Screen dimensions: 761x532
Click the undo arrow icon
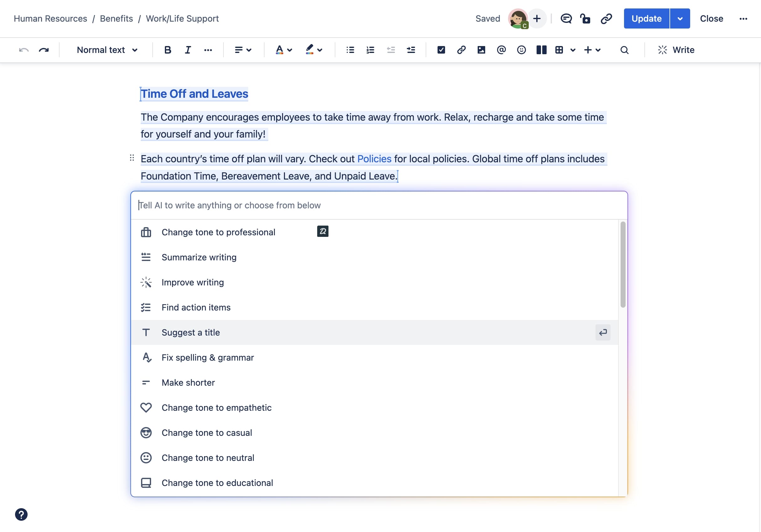click(24, 50)
